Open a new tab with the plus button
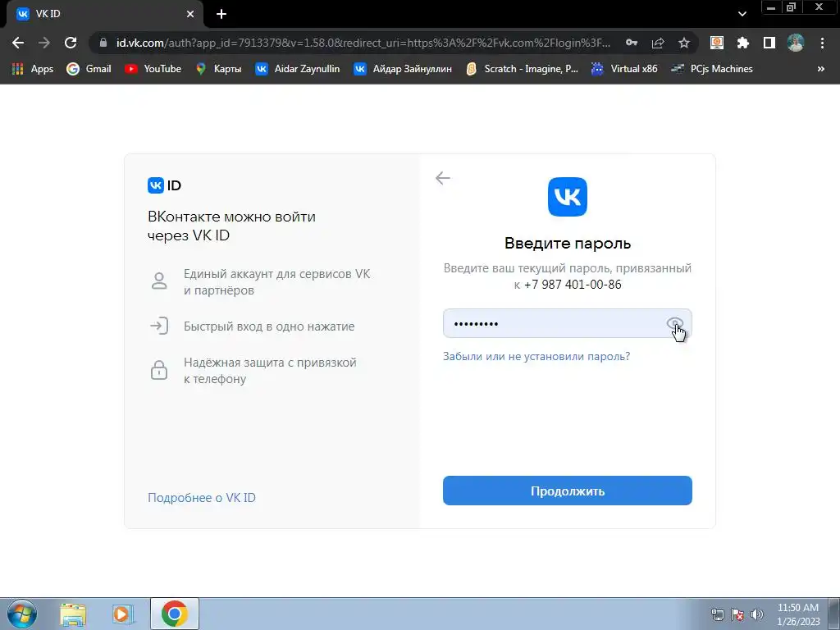This screenshot has height=630, width=840. pos(221,14)
